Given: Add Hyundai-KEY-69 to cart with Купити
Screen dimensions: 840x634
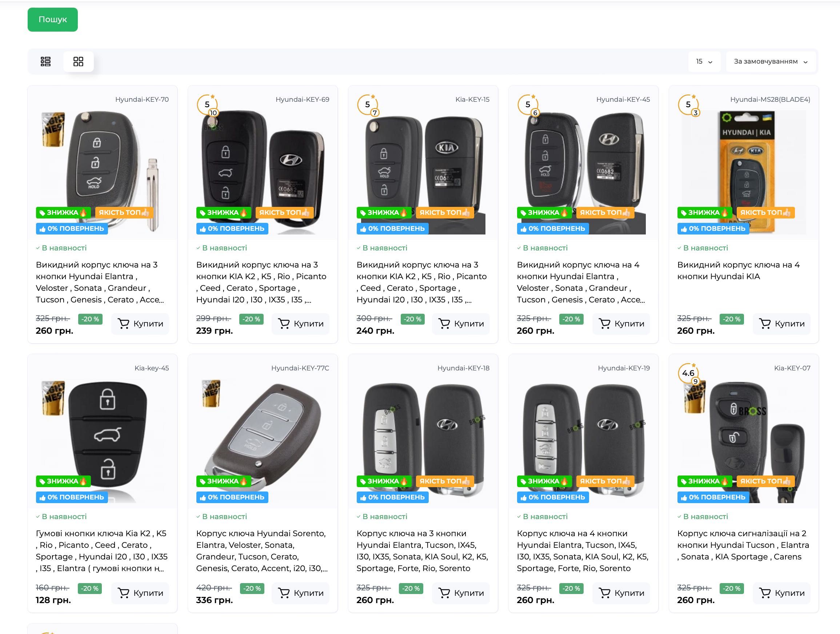Looking at the screenshot, I should tap(300, 324).
